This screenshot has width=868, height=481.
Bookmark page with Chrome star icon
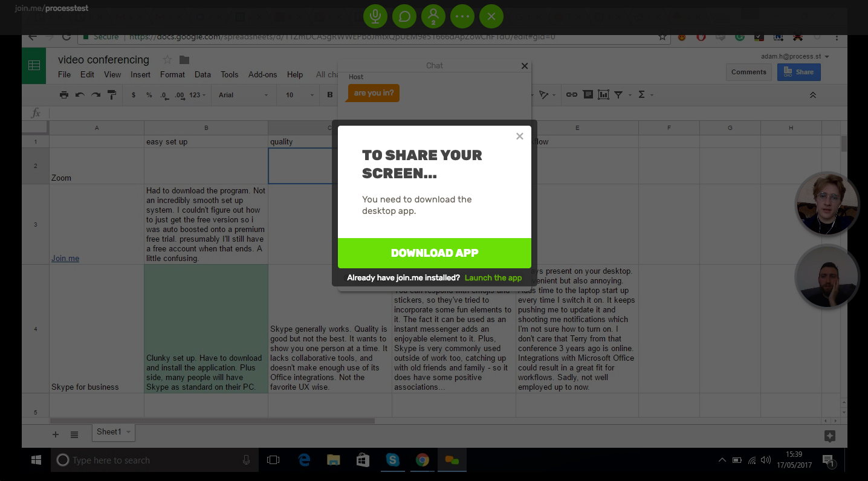point(662,37)
